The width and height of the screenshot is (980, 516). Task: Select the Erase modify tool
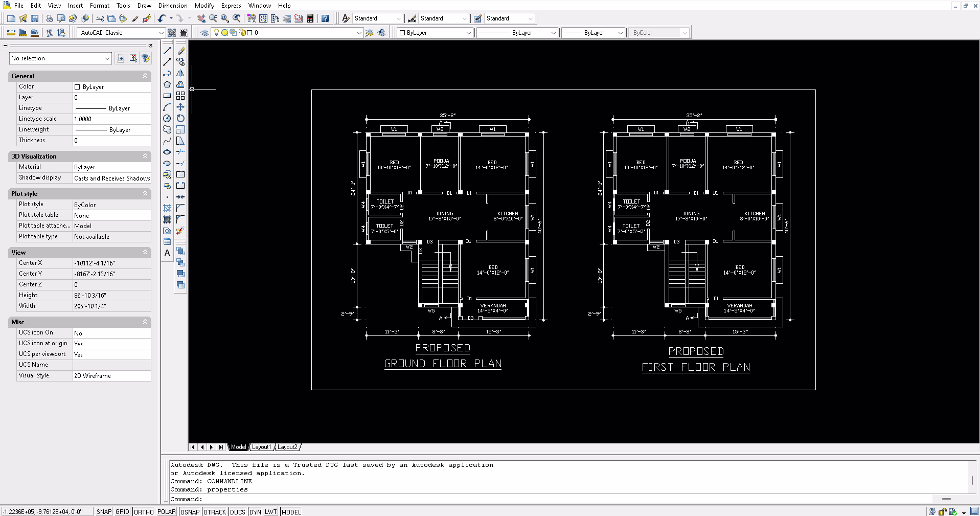pyautogui.click(x=180, y=51)
